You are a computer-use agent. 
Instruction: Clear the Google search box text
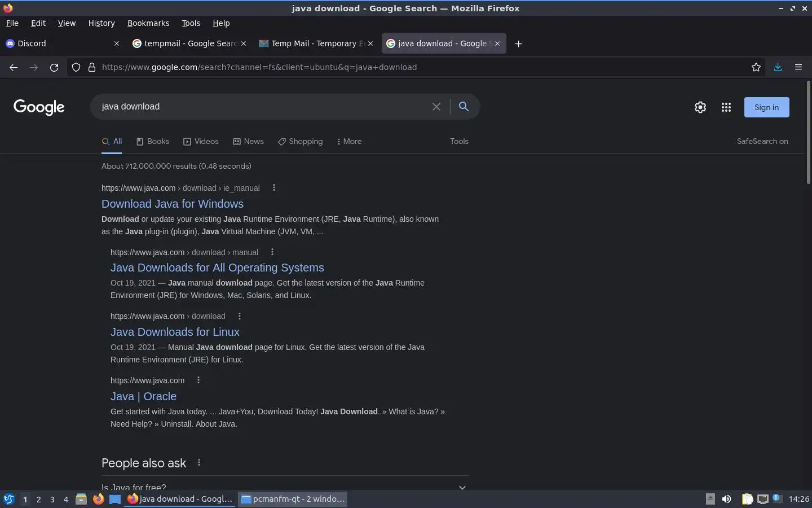pos(436,107)
